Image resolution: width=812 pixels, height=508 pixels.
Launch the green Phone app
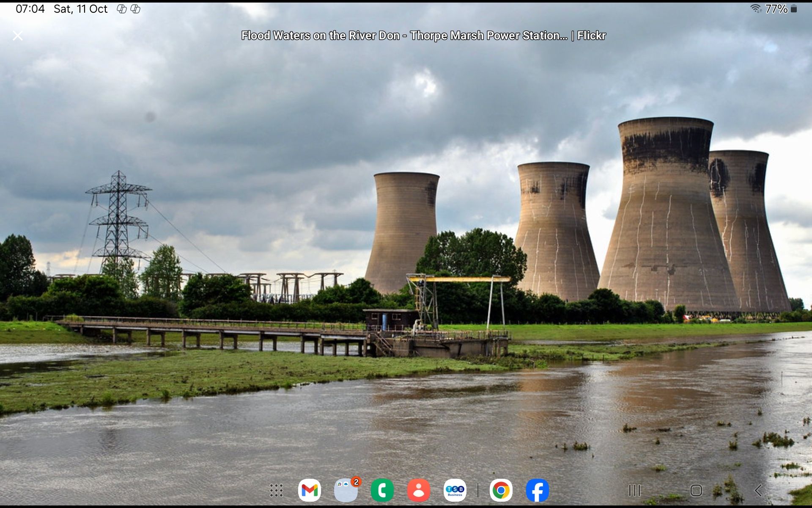click(x=382, y=490)
